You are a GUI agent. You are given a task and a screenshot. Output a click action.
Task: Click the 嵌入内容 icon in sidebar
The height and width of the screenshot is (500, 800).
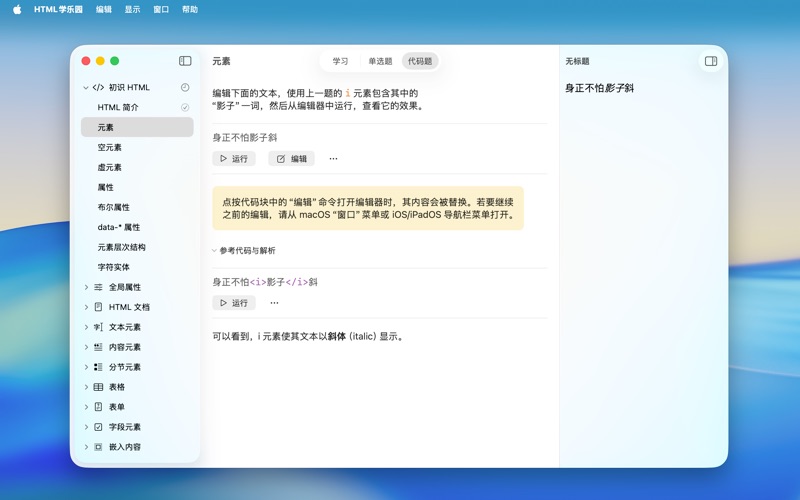coord(98,447)
